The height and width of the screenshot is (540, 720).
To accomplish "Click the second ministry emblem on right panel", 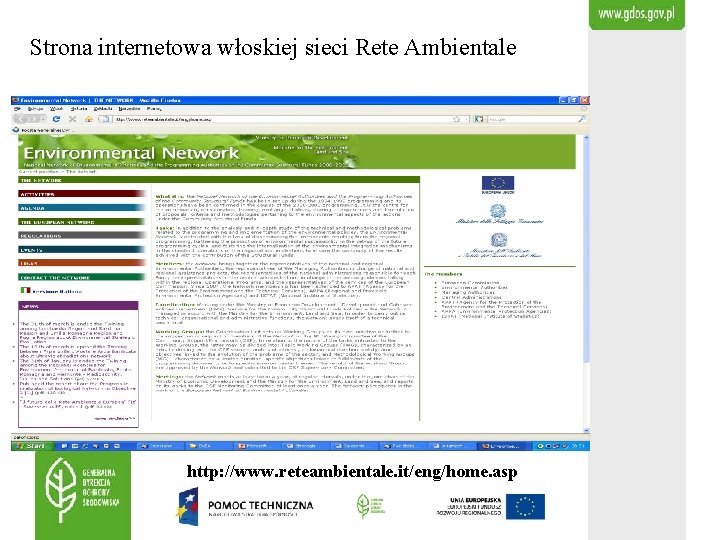I will point(499,245).
